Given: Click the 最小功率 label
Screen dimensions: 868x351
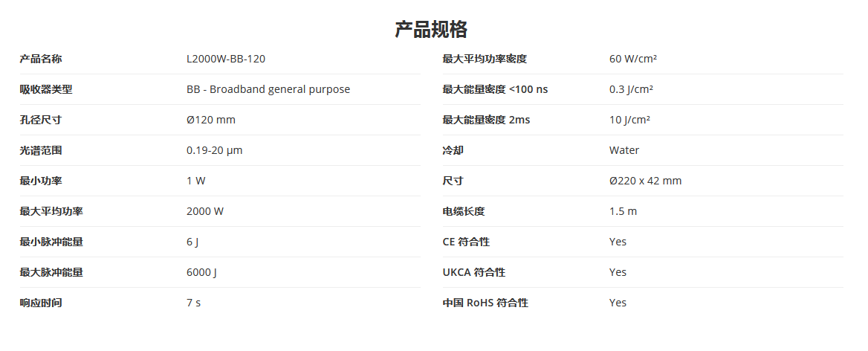Looking at the screenshot, I should click(41, 181).
